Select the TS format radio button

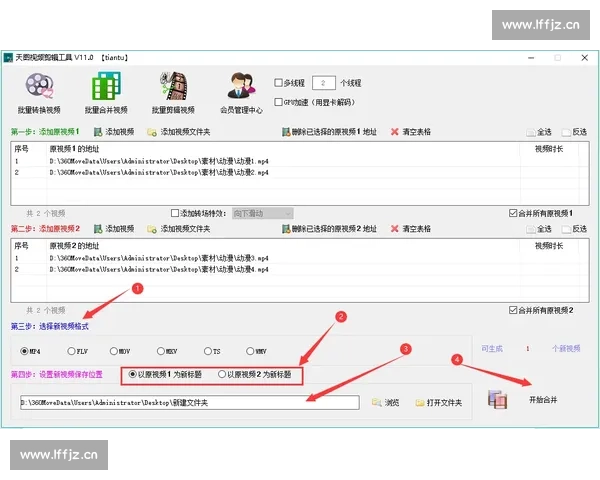(x=208, y=351)
